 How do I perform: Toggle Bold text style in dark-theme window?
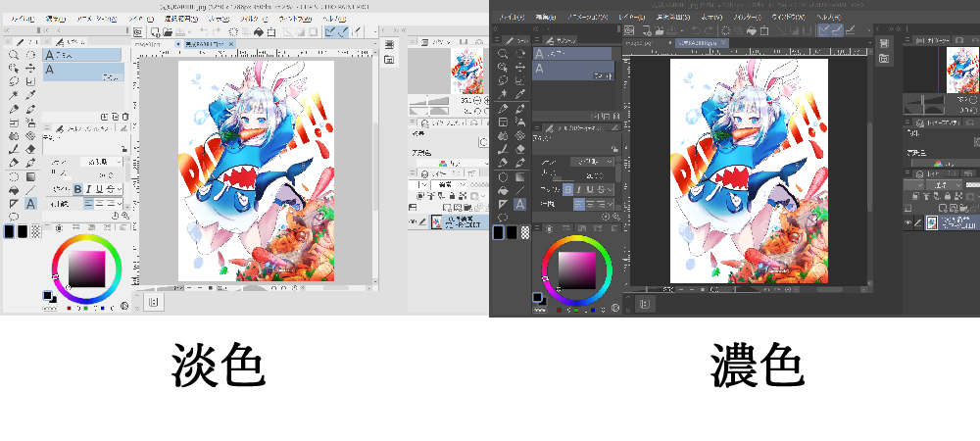568,189
